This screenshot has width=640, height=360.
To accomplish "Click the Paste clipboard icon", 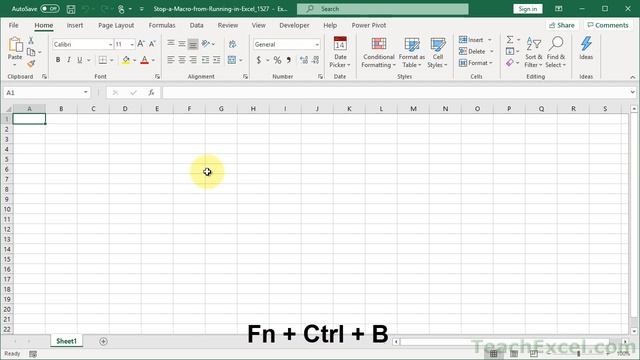I will pyautogui.click(x=15, y=45).
